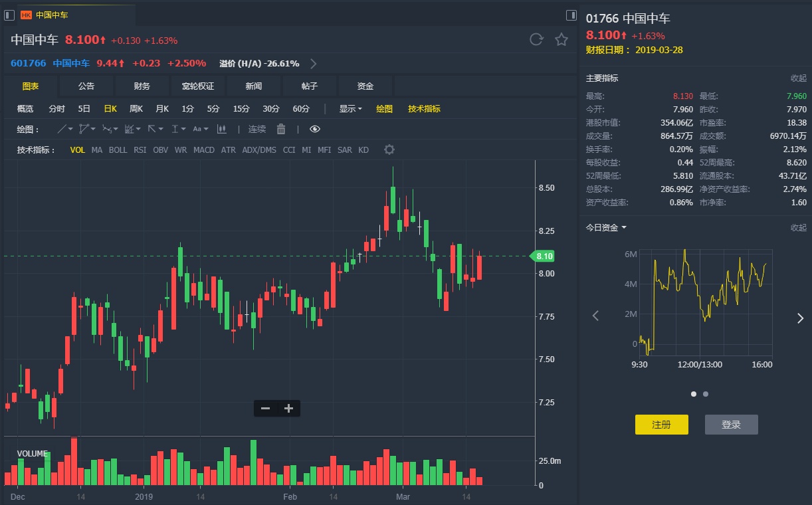Image resolution: width=812 pixels, height=505 pixels.
Task: Select the 15分 interval
Action: point(241,109)
